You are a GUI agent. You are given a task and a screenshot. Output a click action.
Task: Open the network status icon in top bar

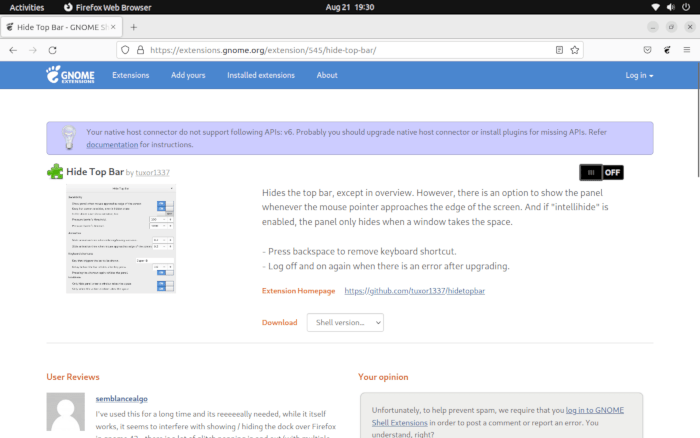pyautogui.click(x=655, y=7)
